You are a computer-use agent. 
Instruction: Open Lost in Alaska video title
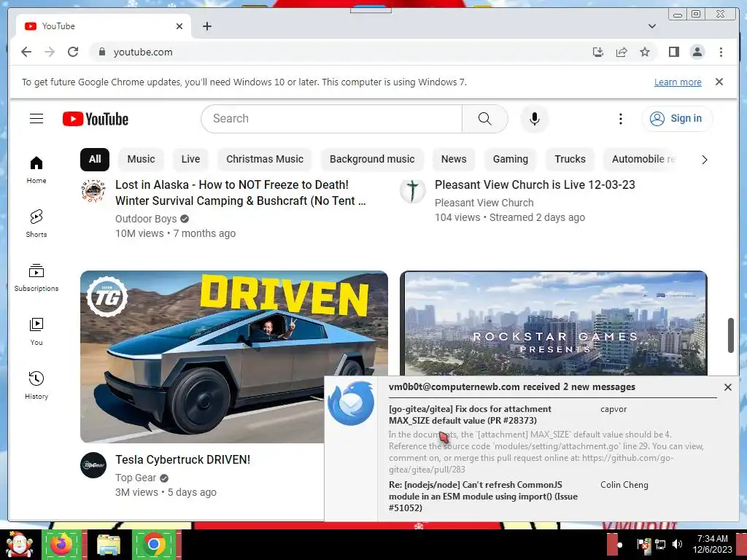coord(241,192)
